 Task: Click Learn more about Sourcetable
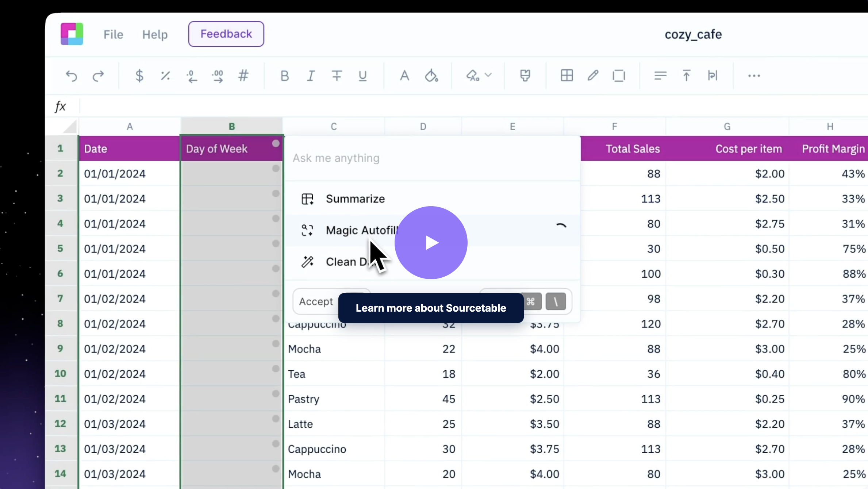click(431, 308)
